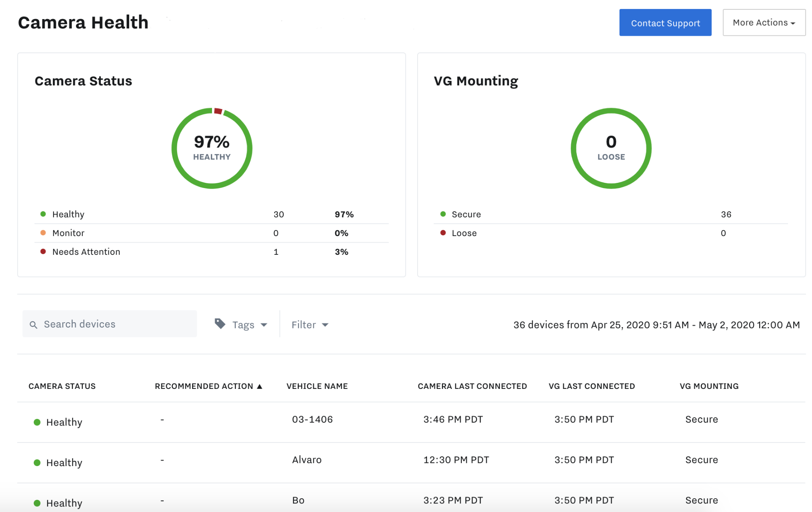Click green status dot for 03-1406
The width and height of the screenshot is (812, 512).
(37, 422)
